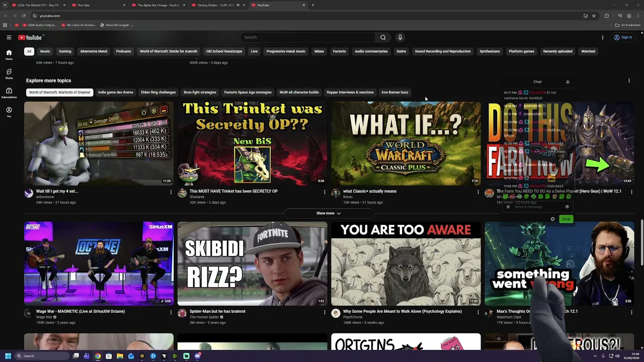Screen dimensions: 644x362
Task: Open Microsoft Store from the taskbar
Action: tap(109, 356)
